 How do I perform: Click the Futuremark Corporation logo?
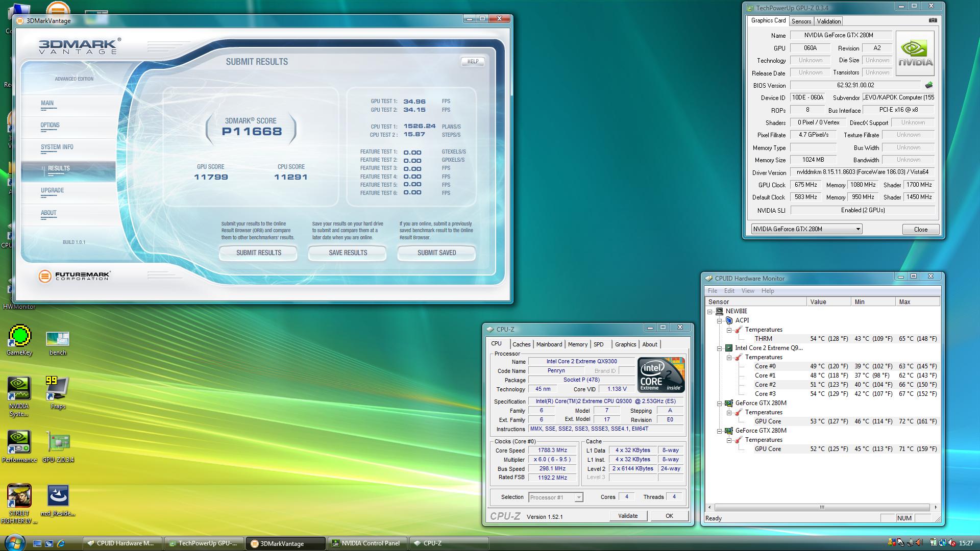pos(75,276)
